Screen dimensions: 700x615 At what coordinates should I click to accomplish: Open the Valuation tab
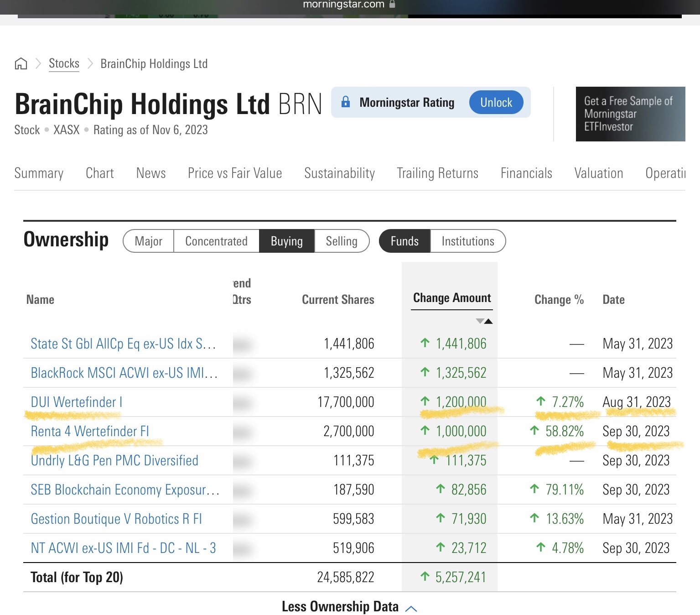599,173
